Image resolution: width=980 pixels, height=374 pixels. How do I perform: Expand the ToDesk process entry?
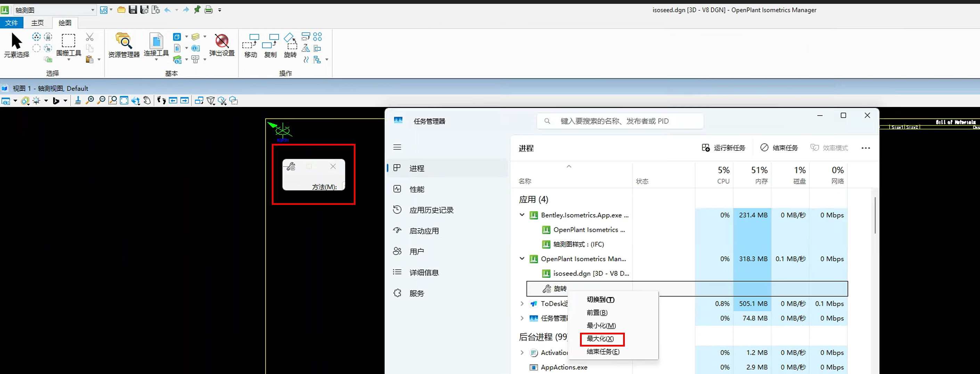pos(522,303)
